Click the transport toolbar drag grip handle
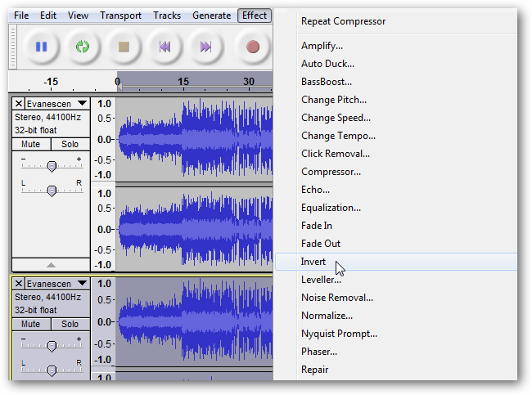Viewport: 532px width, 395px height. (13, 47)
